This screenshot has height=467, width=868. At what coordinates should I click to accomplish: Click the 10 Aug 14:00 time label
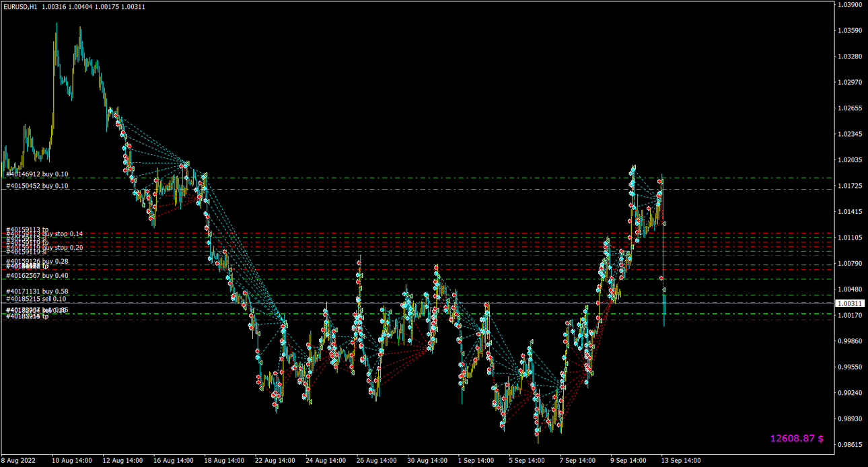pos(72,461)
